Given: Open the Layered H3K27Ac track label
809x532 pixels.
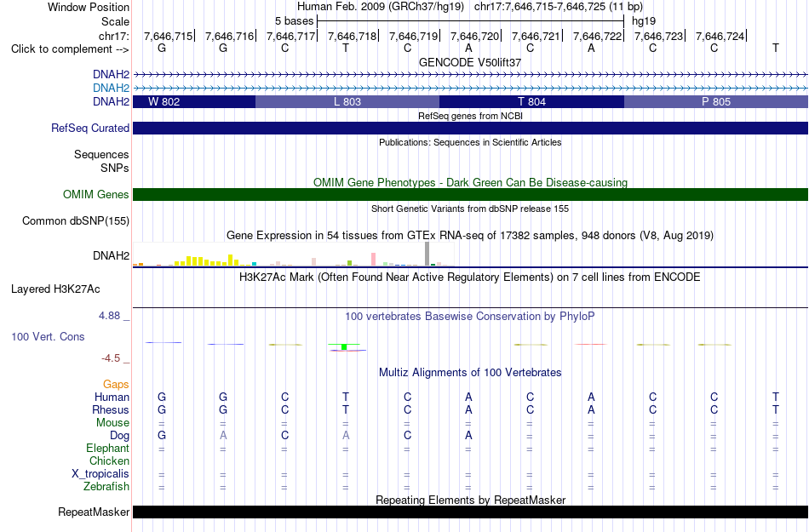Looking at the screenshot, I should click(x=55, y=289).
